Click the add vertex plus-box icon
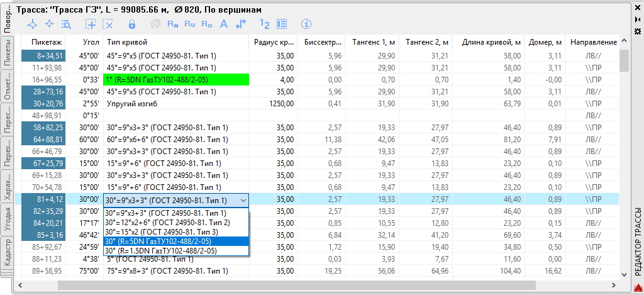Viewport: 644px width, 295px height. click(91, 24)
